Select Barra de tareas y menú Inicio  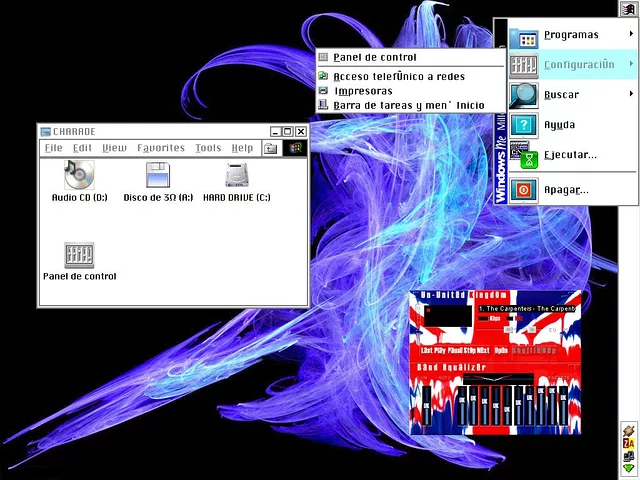(409, 105)
